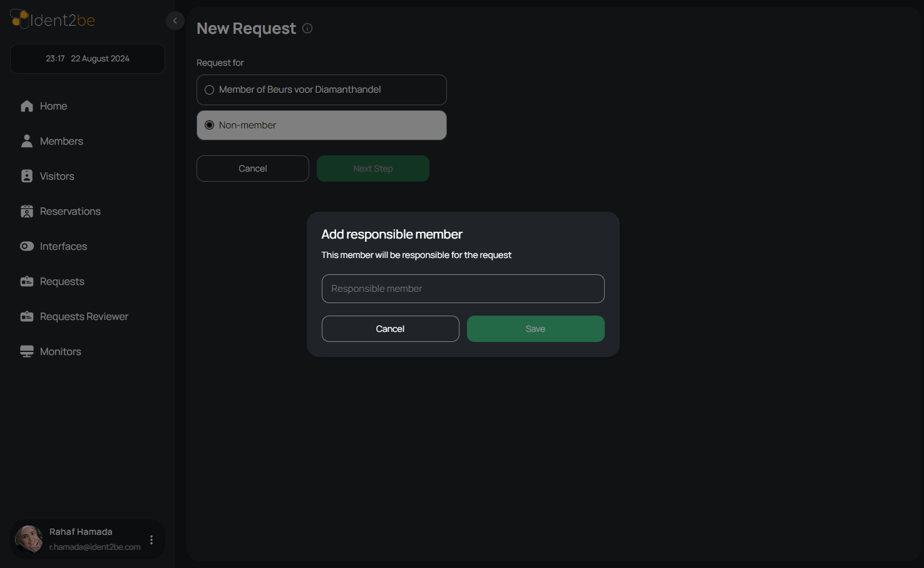This screenshot has width=924, height=568.
Task: Open the three-dot user options menu
Action: [x=151, y=540]
